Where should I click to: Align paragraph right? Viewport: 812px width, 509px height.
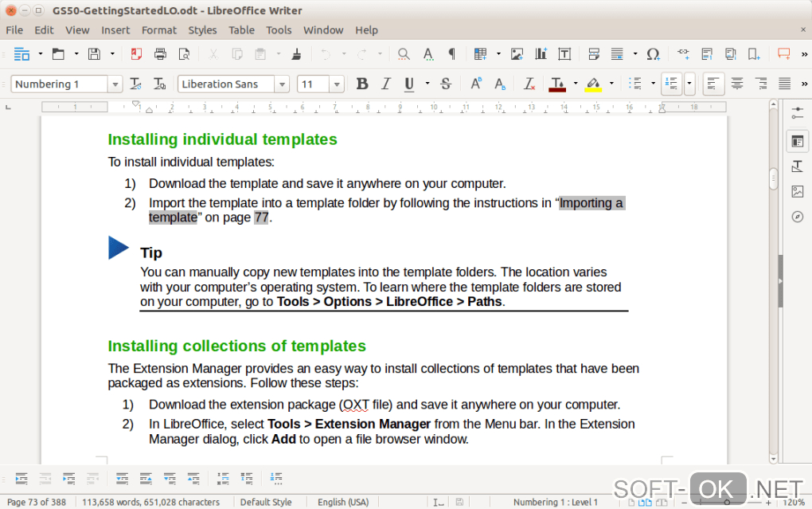[761, 84]
